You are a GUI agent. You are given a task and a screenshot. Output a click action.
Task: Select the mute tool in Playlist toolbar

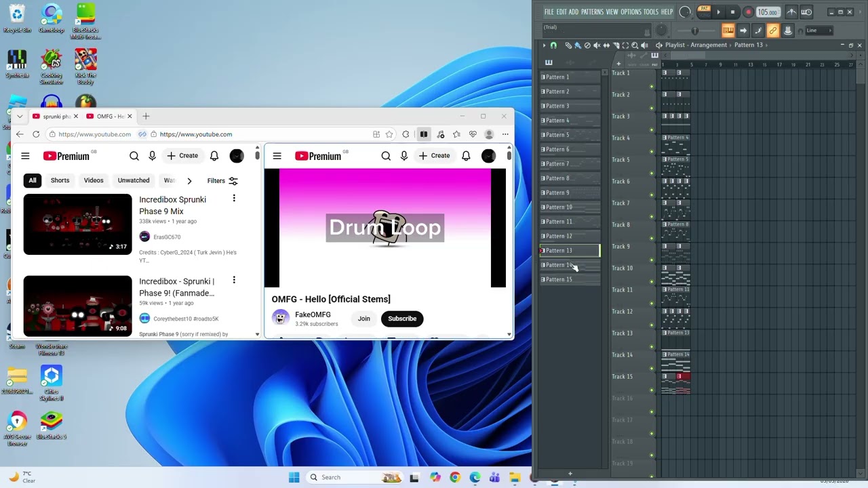597,45
